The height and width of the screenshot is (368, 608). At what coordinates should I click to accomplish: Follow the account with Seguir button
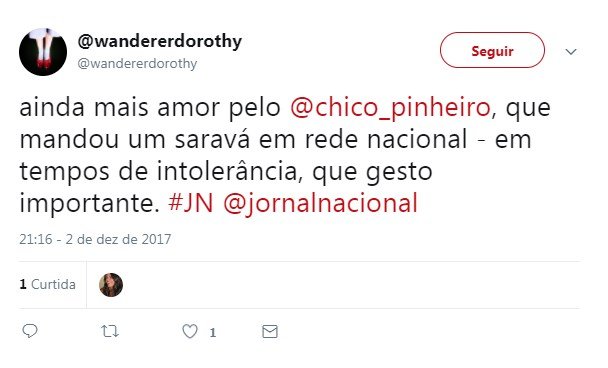click(492, 50)
